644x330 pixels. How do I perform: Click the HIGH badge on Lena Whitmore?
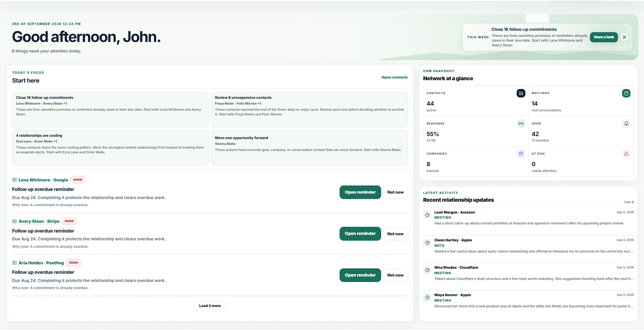pos(78,180)
